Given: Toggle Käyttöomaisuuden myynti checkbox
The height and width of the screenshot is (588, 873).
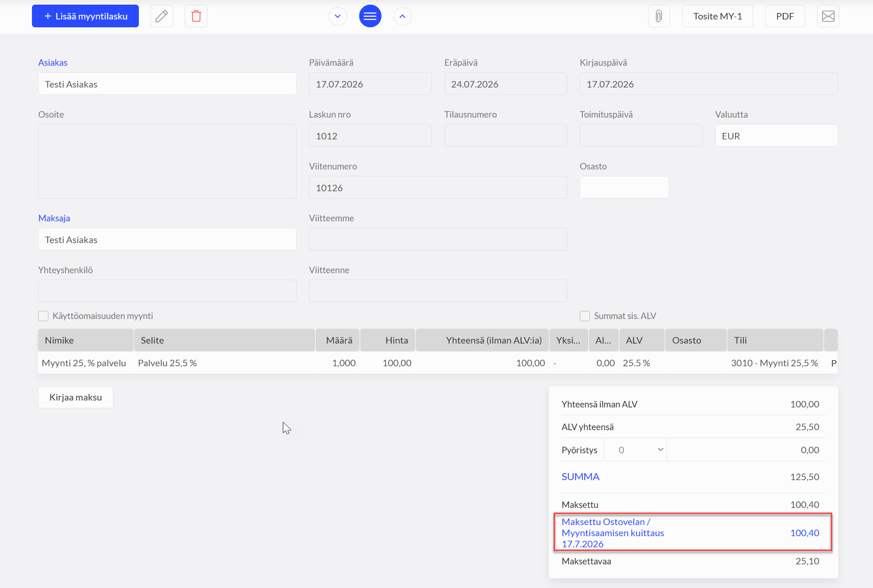Looking at the screenshot, I should point(44,316).
